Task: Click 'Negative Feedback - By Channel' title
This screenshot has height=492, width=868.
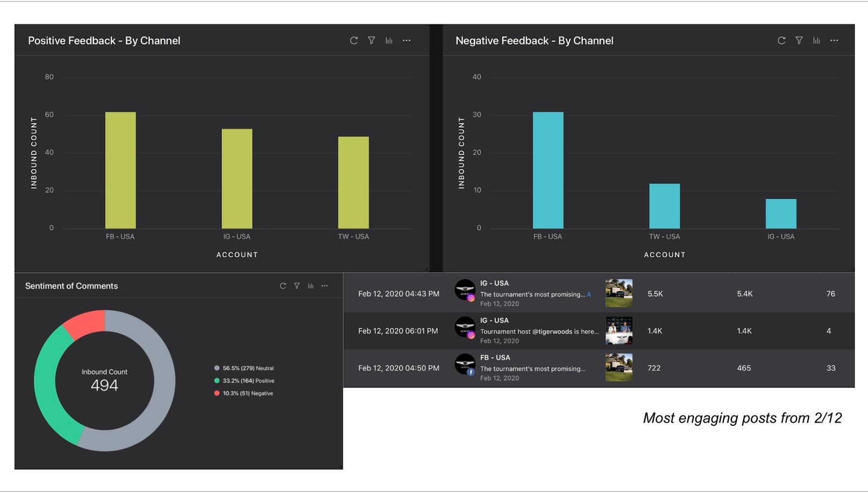Action: [x=534, y=41]
